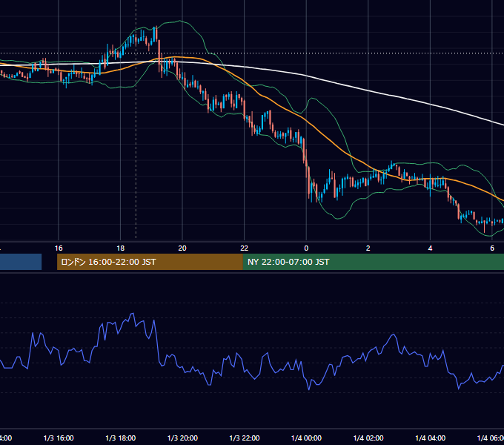Select the NY 22:00-07:00 JST session bar
This screenshot has height=445, width=504.
373,262
